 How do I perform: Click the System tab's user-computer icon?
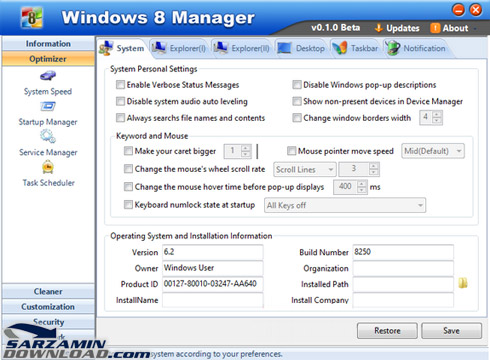point(106,48)
